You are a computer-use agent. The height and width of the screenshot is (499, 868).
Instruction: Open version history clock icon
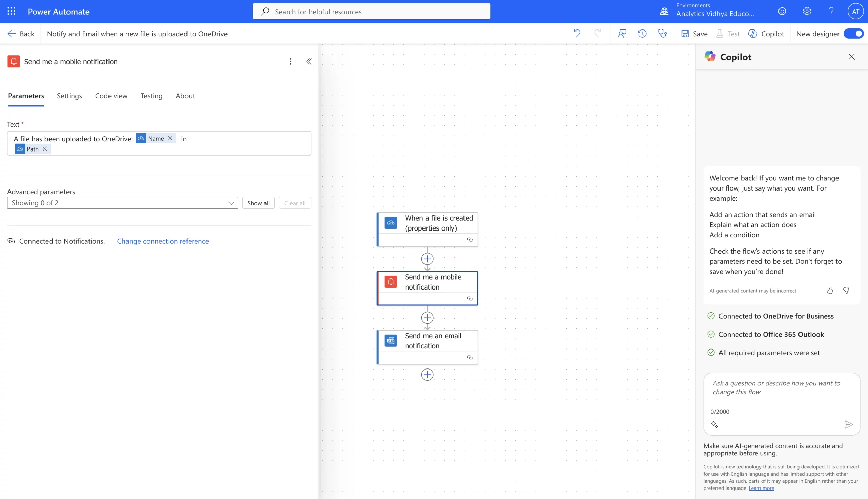pos(642,34)
